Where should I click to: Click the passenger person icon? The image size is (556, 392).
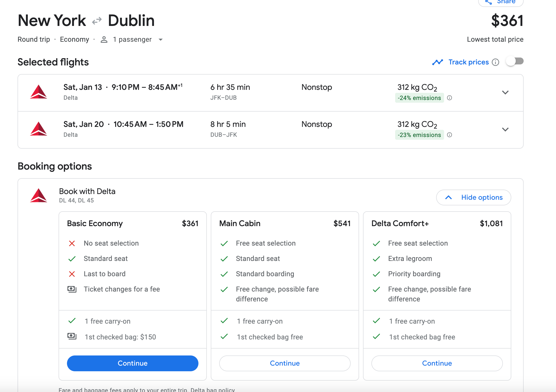point(104,39)
